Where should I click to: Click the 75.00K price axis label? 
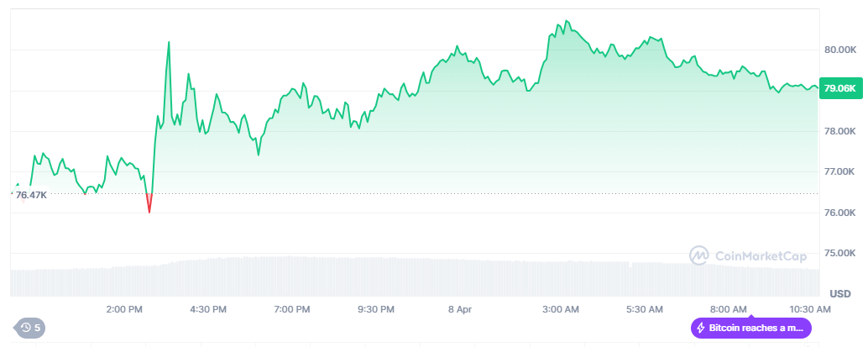coord(840,253)
